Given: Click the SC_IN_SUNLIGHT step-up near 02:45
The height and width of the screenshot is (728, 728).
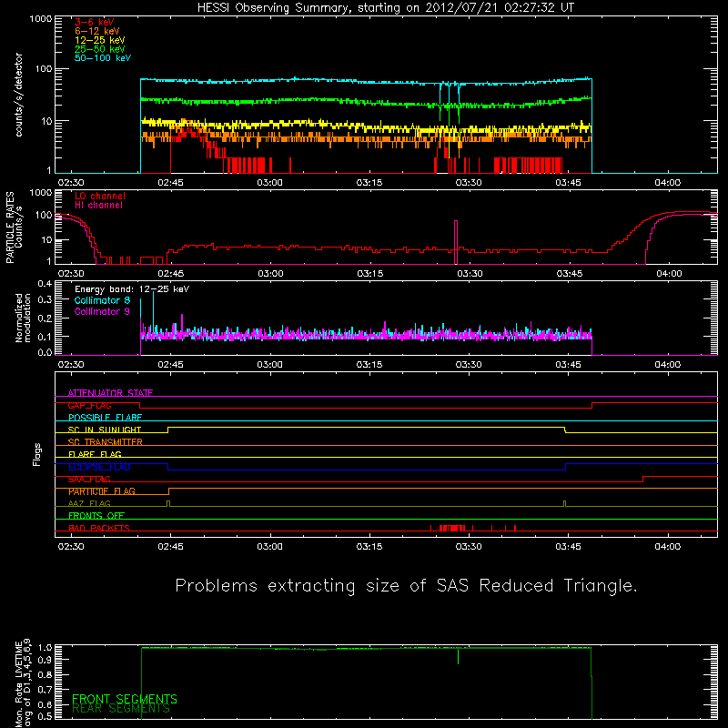Looking at the screenshot, I should click(168, 430).
